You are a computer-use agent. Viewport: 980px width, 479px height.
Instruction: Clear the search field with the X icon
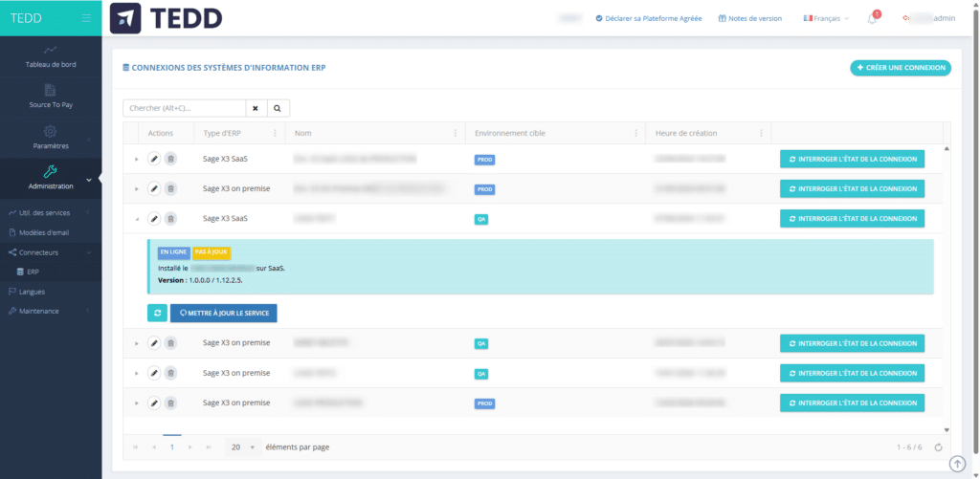pos(256,108)
